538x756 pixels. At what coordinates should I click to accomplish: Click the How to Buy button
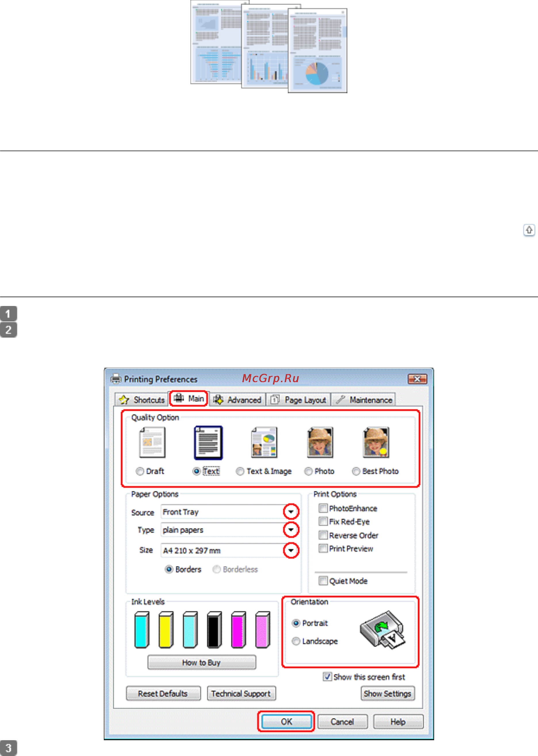coord(201,662)
